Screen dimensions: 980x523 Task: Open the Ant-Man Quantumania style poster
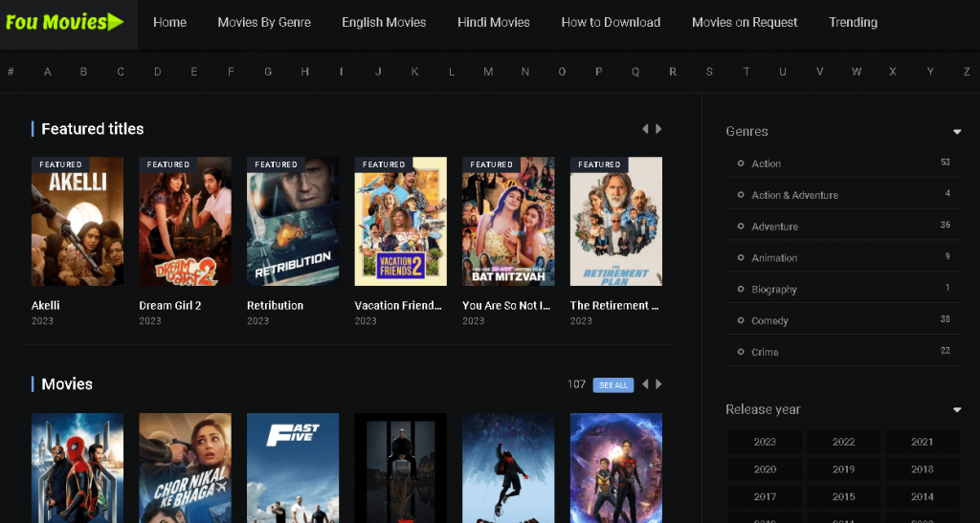(616, 469)
